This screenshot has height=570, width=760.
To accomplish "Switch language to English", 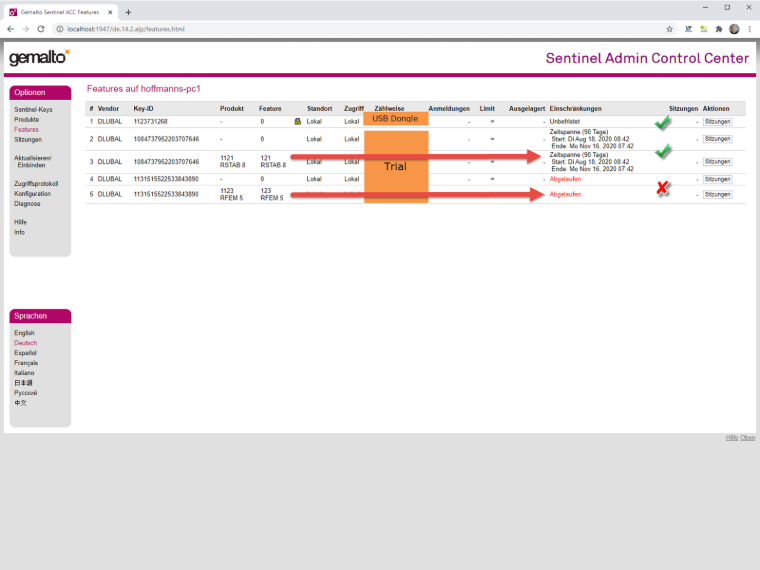I will (24, 333).
